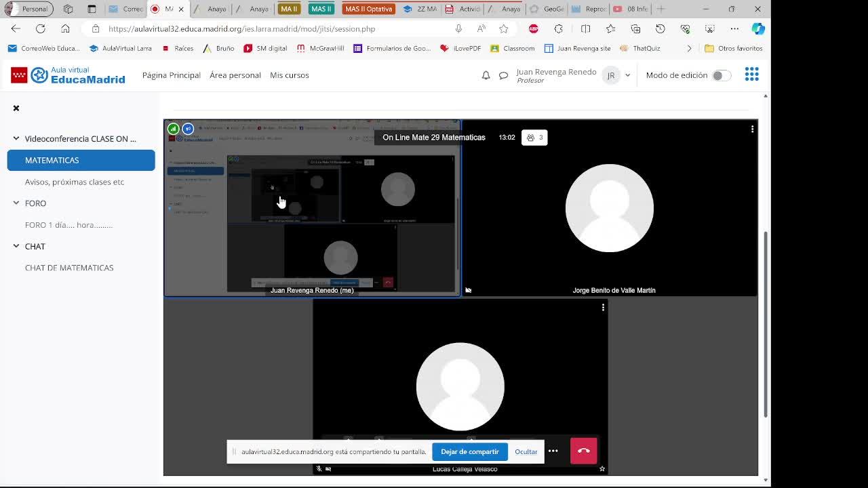868x488 pixels.
Task: Click Ocultar on the sharing bar
Action: (526, 451)
